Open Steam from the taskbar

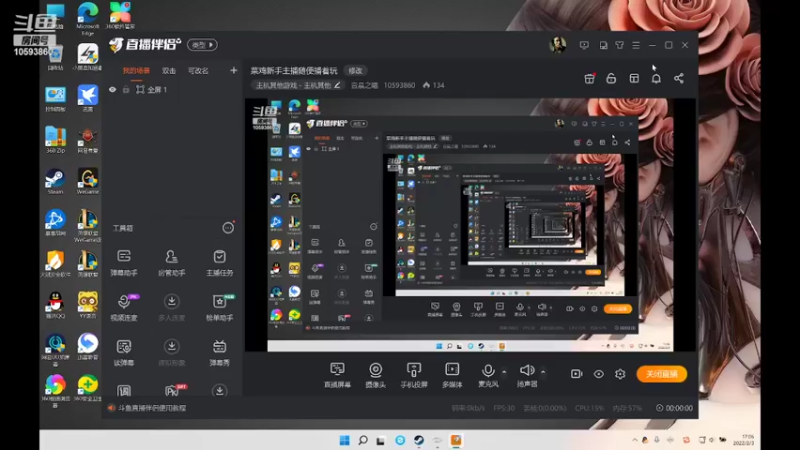[x=418, y=440]
